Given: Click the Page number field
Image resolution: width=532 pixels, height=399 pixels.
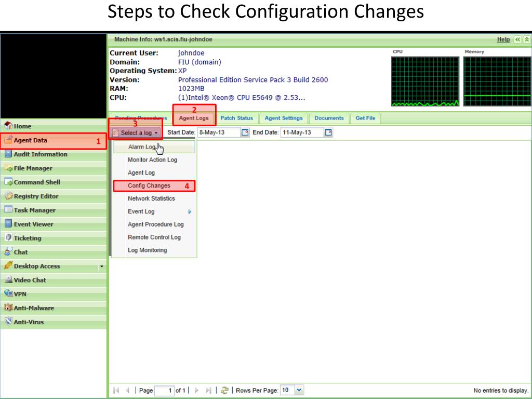Looking at the screenshot, I should 165,391.
